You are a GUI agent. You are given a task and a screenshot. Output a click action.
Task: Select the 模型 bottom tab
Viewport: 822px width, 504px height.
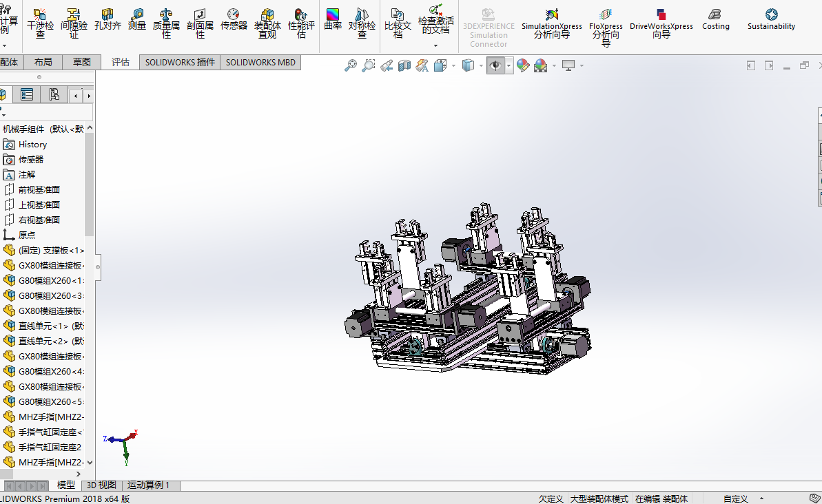click(65, 485)
